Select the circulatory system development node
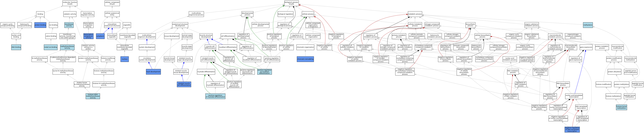This screenshot has height=133, width=644. pyautogui.click(x=147, y=59)
